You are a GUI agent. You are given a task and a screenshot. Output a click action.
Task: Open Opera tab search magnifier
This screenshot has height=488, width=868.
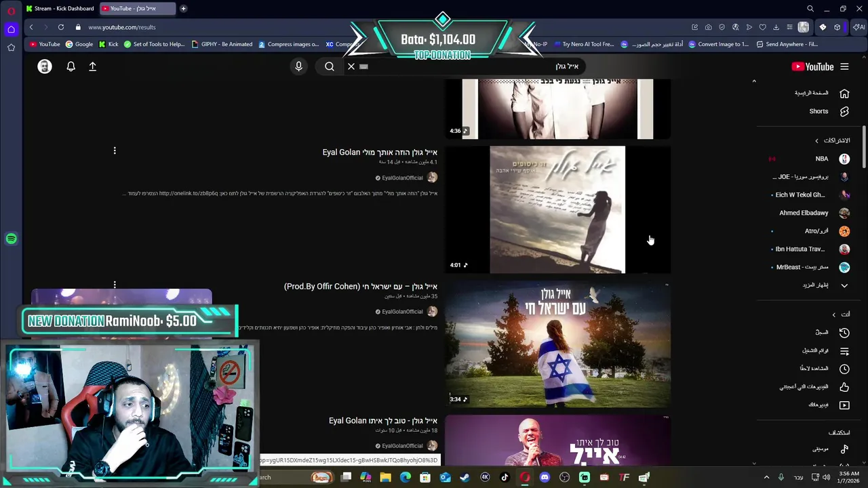coord(810,9)
